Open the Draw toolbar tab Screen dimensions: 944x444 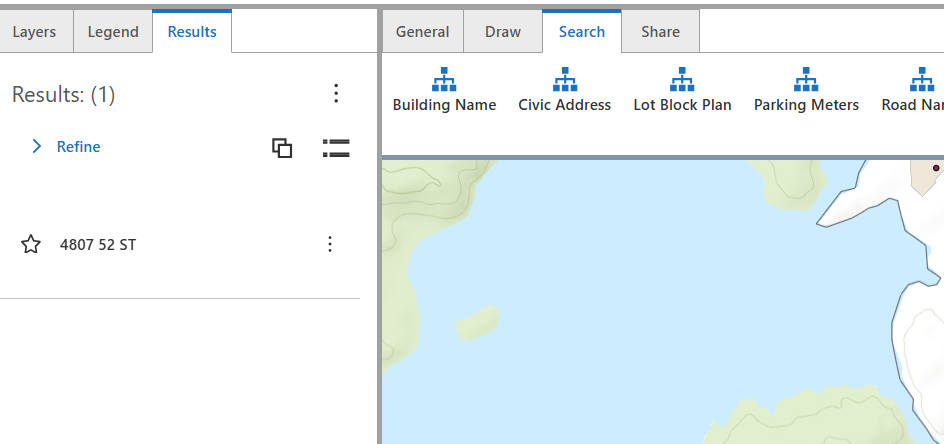pyautogui.click(x=502, y=32)
